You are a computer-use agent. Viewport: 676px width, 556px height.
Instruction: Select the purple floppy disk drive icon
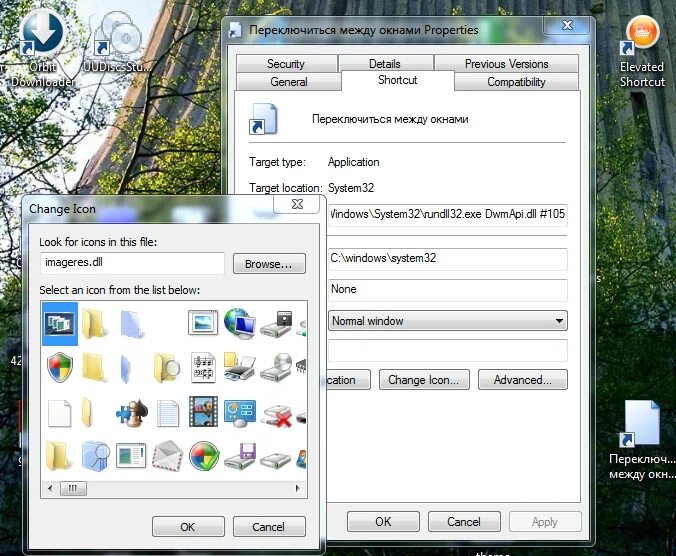(x=241, y=456)
